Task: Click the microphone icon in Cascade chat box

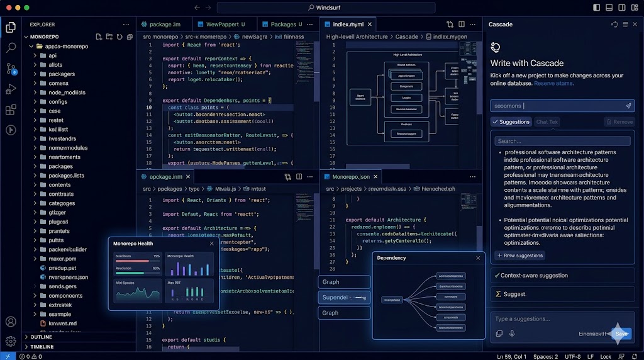Action: (x=513, y=334)
